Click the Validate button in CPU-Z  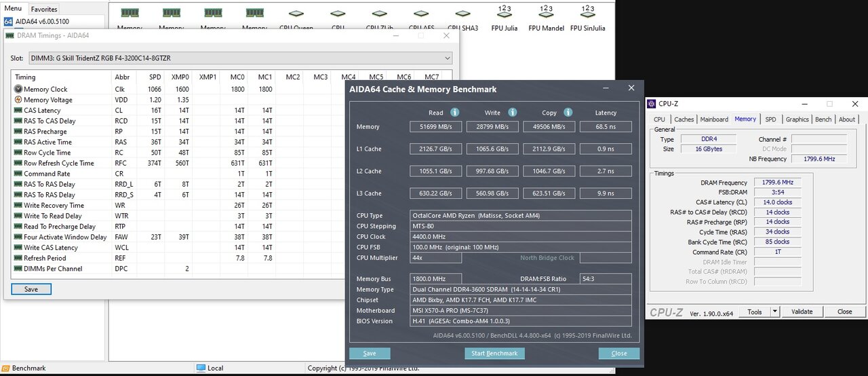(x=802, y=312)
